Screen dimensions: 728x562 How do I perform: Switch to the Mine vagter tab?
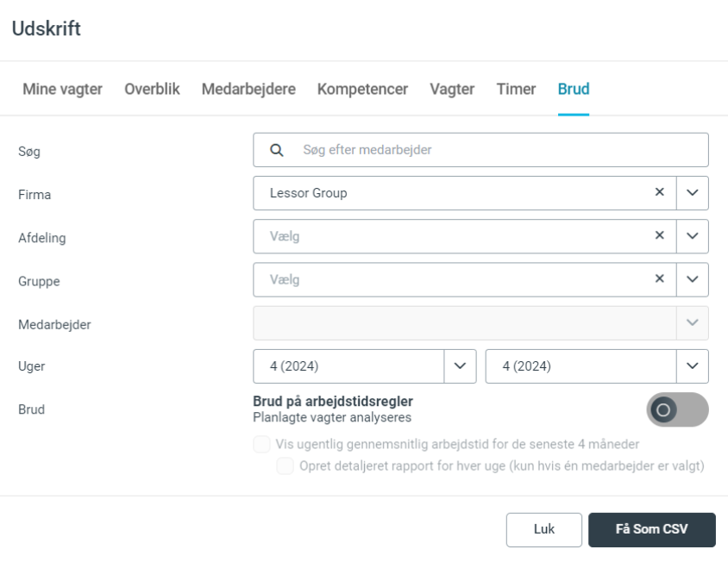coord(63,89)
